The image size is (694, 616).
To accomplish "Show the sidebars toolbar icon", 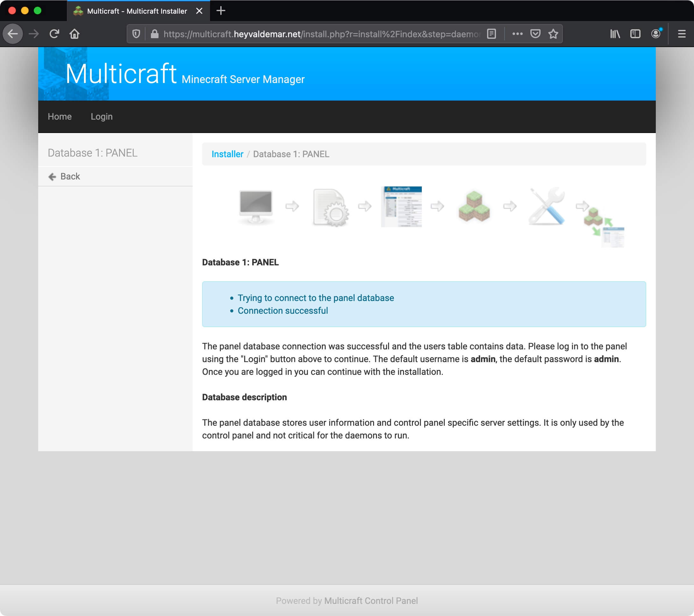I will (x=635, y=34).
